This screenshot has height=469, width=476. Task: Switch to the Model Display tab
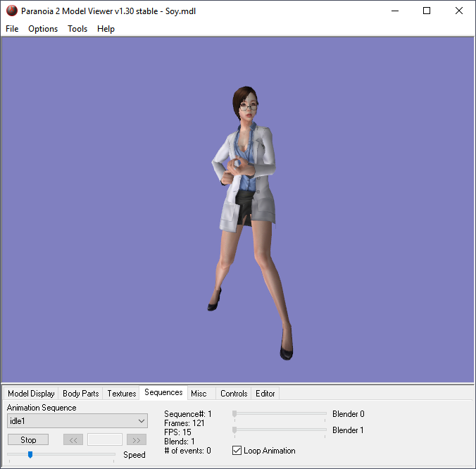pyautogui.click(x=31, y=394)
